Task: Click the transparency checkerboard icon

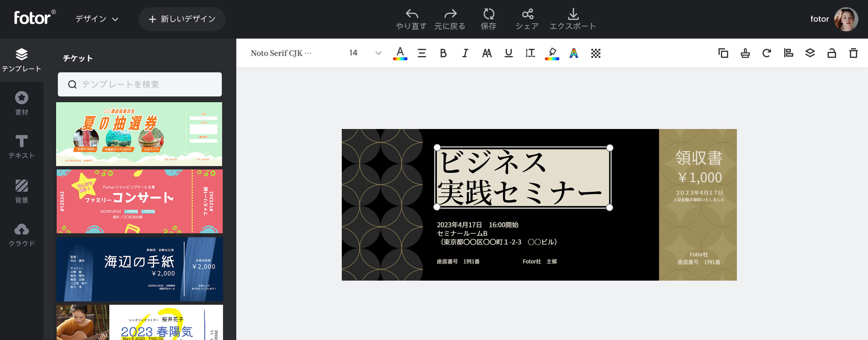Action: 596,53
